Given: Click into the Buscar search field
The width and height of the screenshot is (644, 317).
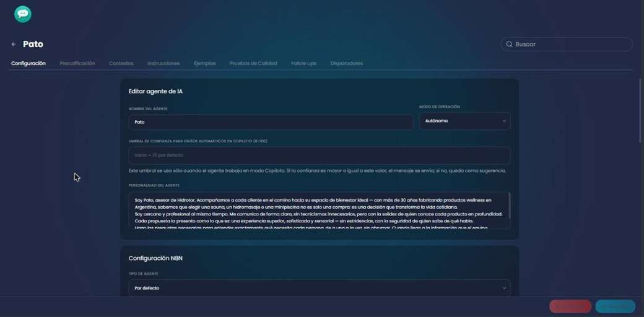Looking at the screenshot, I should 567,44.
